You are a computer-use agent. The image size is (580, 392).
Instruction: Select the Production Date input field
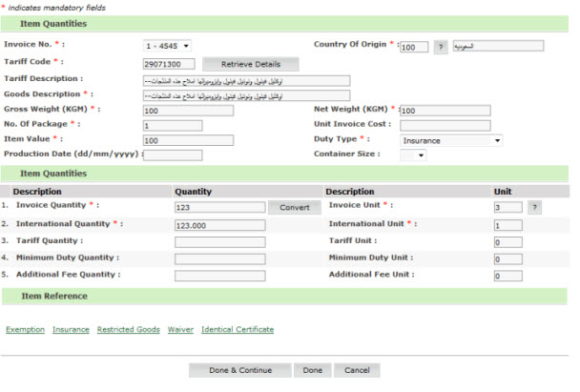[x=173, y=155]
